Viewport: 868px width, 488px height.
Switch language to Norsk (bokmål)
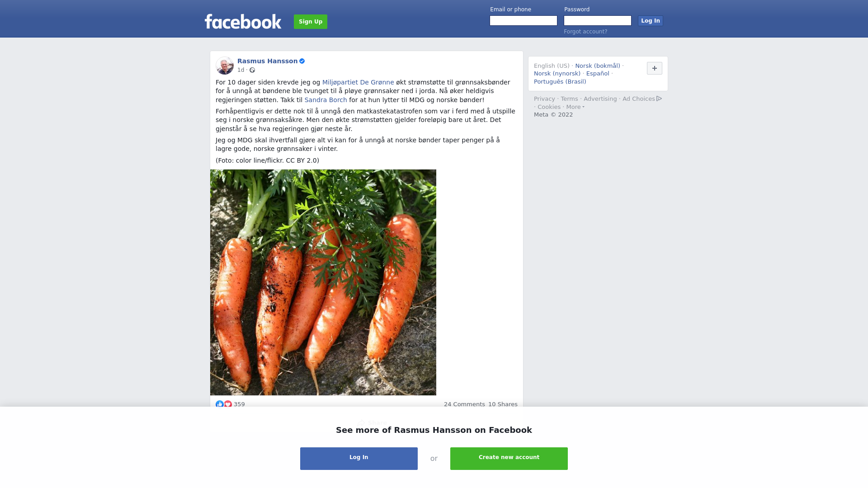coord(598,66)
